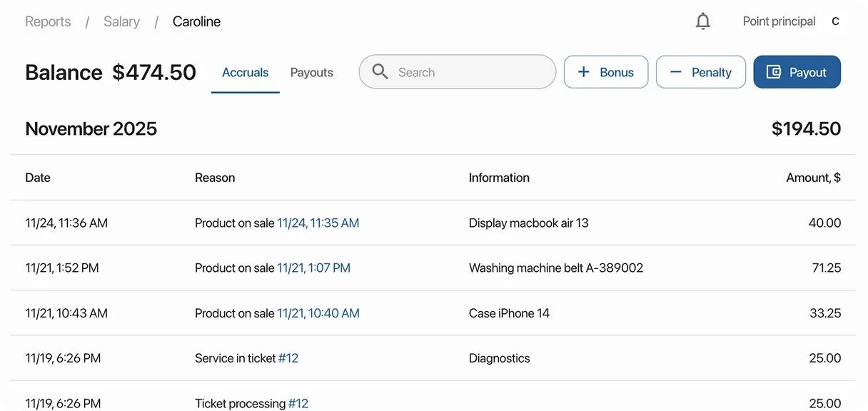Open the Salary breadcrumb link
The height and width of the screenshot is (411, 868).
tap(121, 21)
